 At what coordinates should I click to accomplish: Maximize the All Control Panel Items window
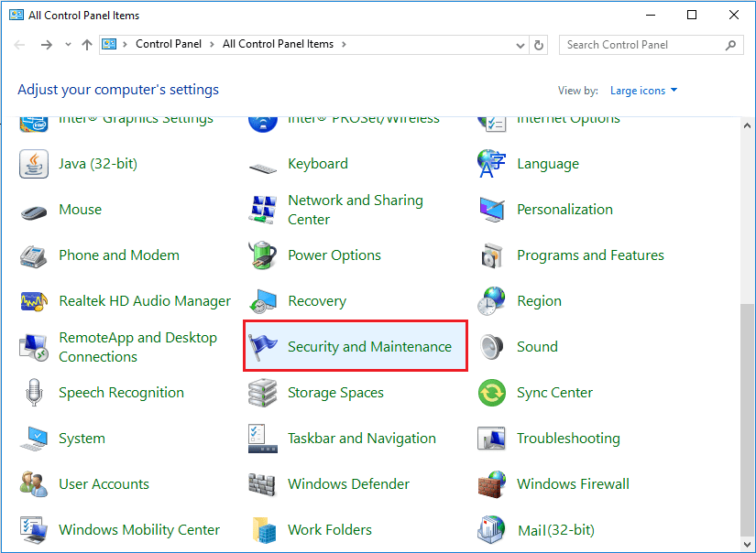[x=692, y=15]
